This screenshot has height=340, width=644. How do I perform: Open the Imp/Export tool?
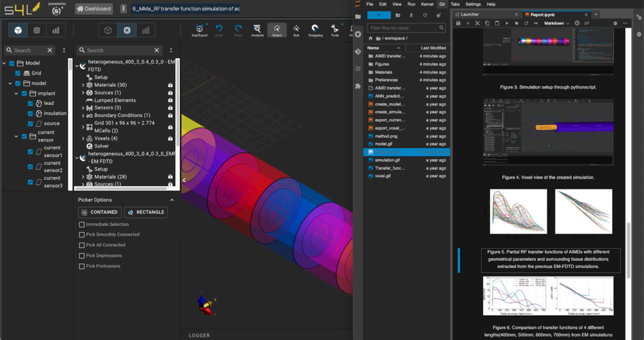click(x=200, y=30)
